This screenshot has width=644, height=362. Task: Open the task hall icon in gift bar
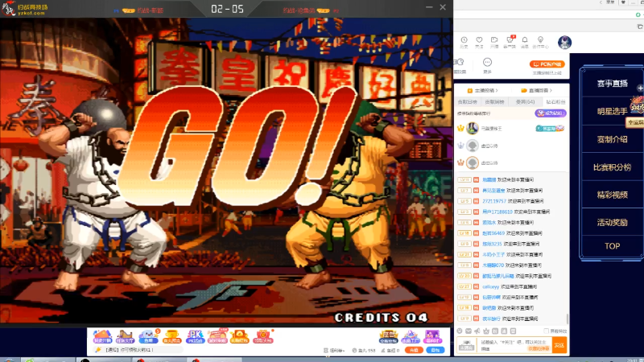coord(126,336)
